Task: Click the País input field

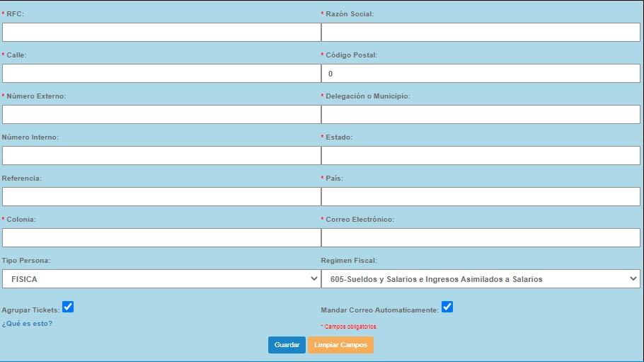Action: click(481, 197)
